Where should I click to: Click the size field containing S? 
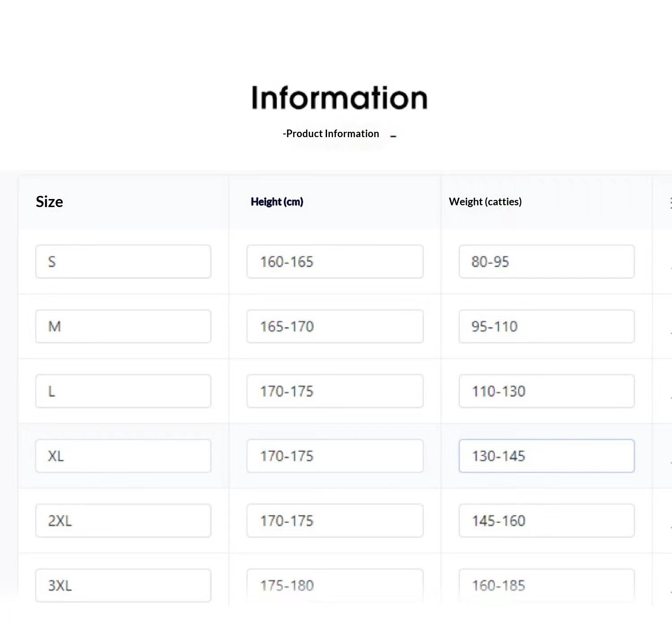(x=123, y=261)
